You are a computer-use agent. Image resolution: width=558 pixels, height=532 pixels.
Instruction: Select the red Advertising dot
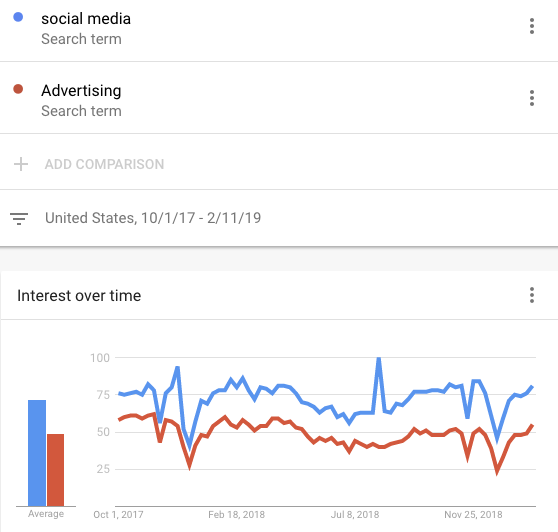point(18,89)
